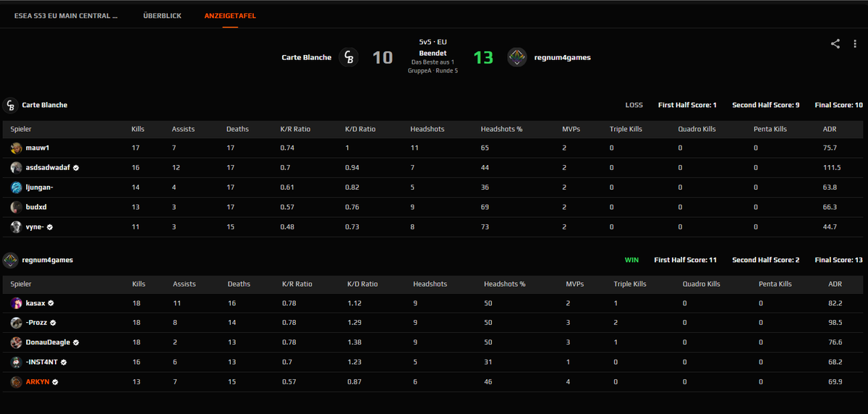Click 'First Half Score: 11' text
Viewport: 868px width, 414px height.
pos(686,260)
